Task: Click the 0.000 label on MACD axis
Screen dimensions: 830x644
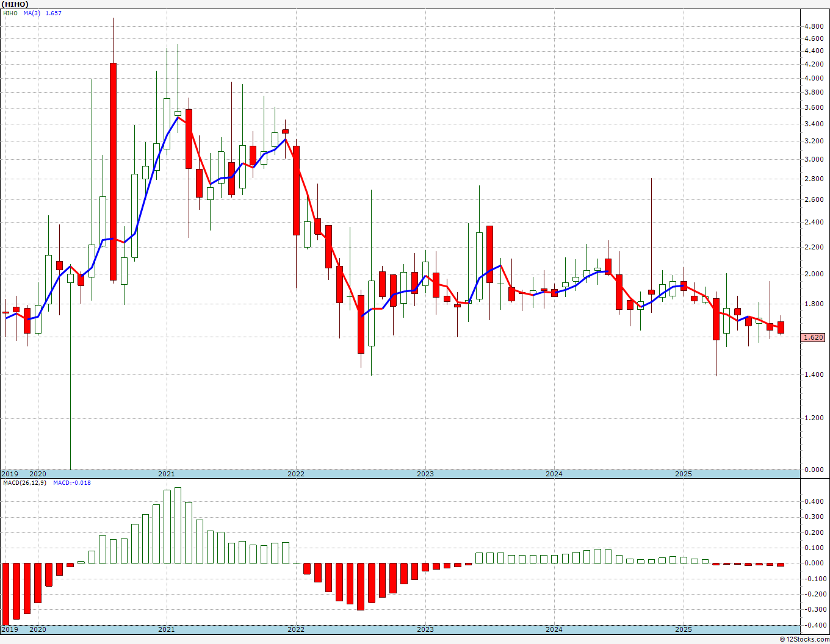Action: 815,563
